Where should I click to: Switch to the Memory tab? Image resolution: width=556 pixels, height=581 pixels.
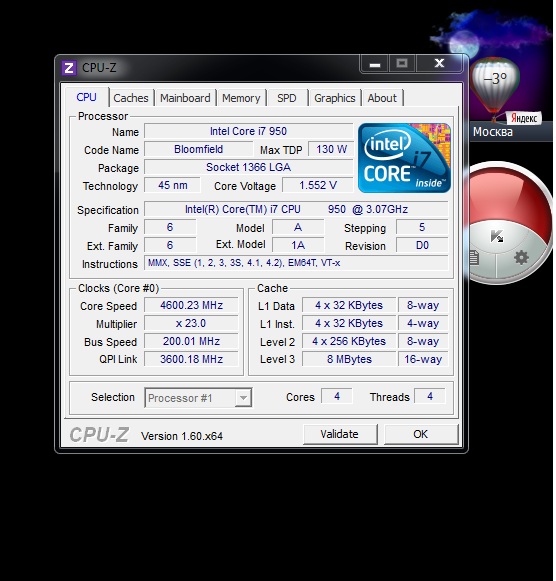tap(241, 98)
